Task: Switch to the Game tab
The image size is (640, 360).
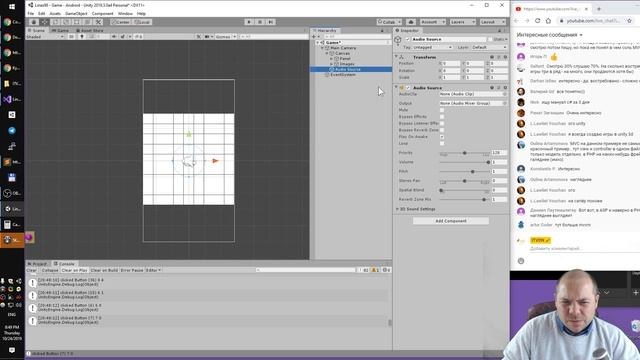Action: point(60,31)
